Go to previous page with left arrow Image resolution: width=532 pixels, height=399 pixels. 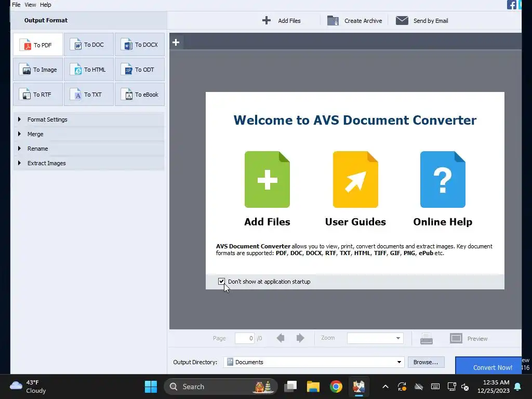[281, 338]
